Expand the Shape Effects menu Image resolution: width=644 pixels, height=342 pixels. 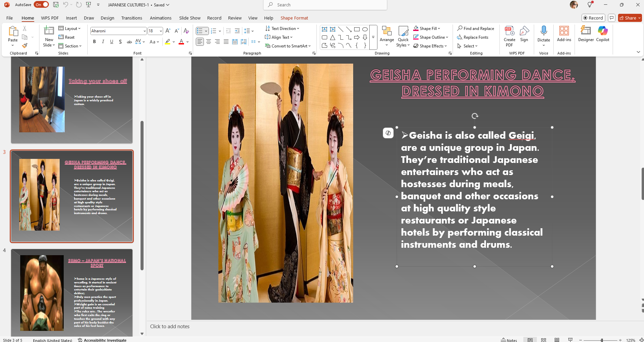(x=430, y=46)
